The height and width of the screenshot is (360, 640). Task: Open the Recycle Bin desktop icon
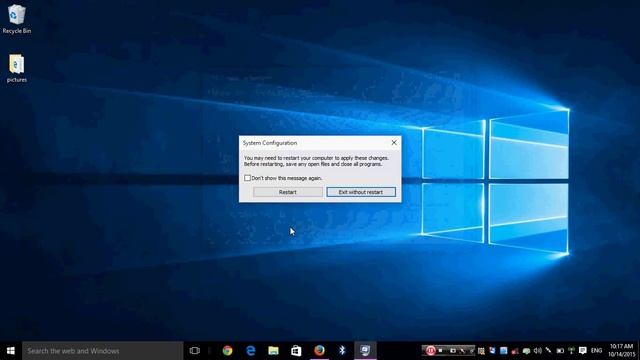(17, 19)
